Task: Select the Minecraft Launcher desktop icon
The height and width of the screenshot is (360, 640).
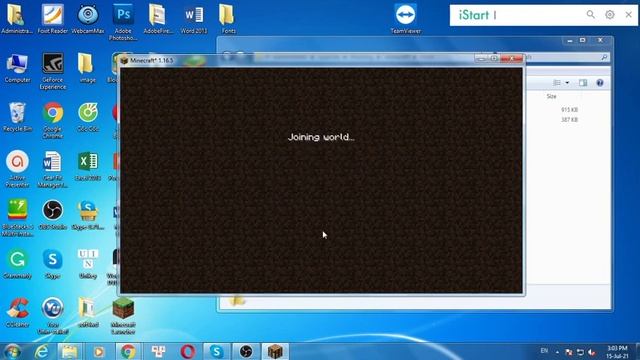Action: click(x=123, y=316)
